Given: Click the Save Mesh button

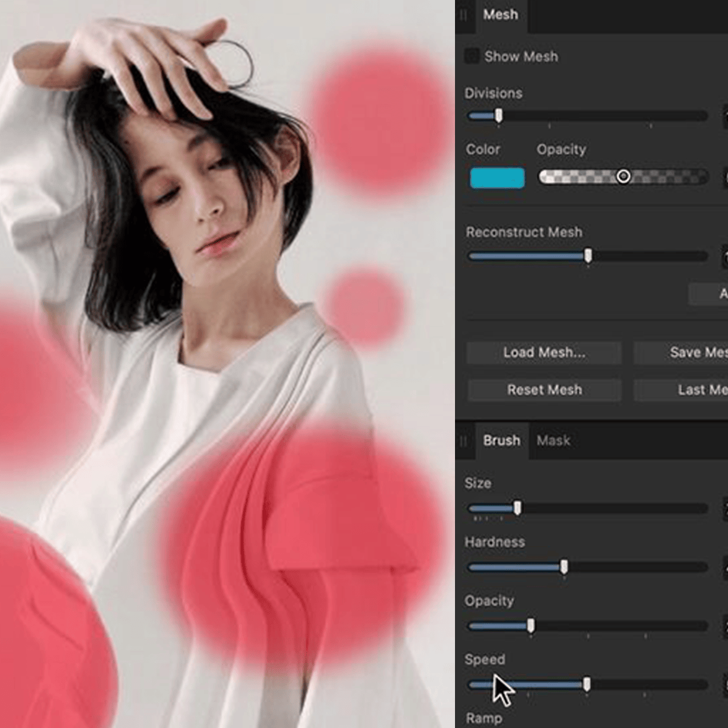Looking at the screenshot, I should coord(681,352).
